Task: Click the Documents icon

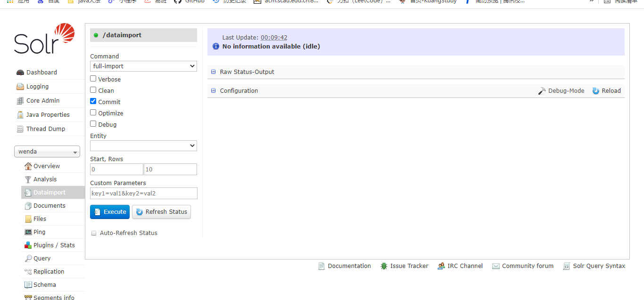Action: coord(28,206)
